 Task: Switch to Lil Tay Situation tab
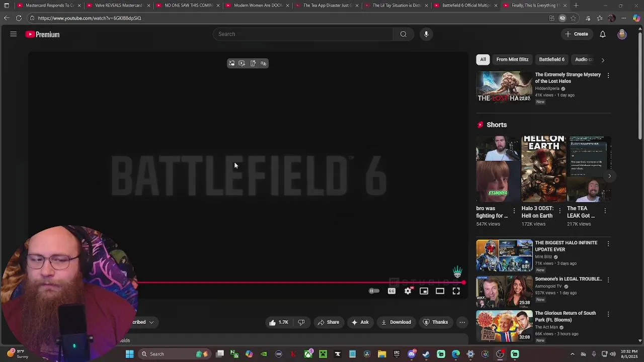[x=396, y=6]
